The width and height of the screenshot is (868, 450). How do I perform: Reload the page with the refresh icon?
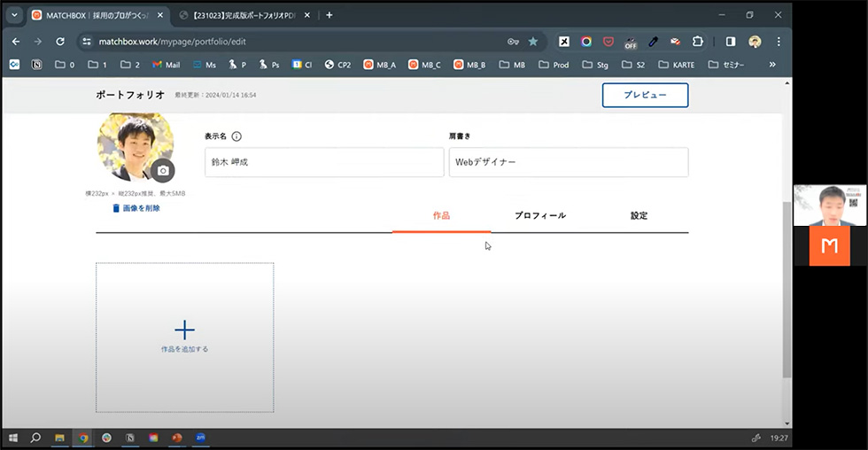point(60,42)
